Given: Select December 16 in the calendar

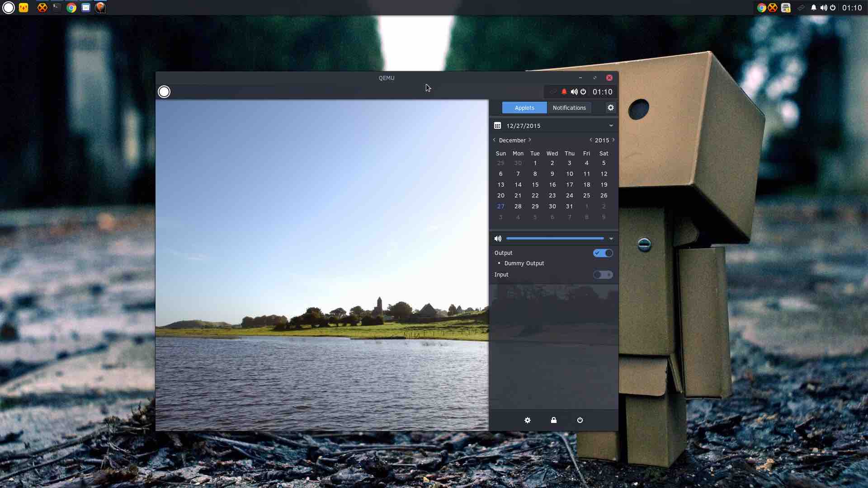Looking at the screenshot, I should click(552, 184).
